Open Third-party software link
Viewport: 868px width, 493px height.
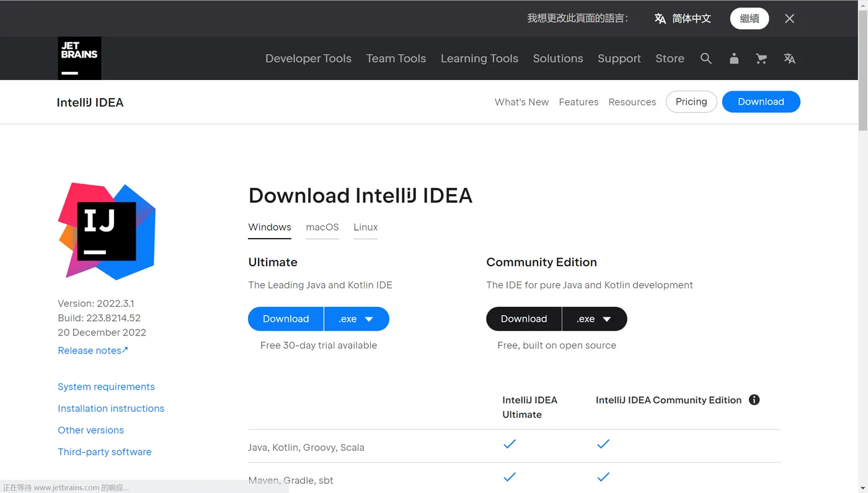point(104,451)
